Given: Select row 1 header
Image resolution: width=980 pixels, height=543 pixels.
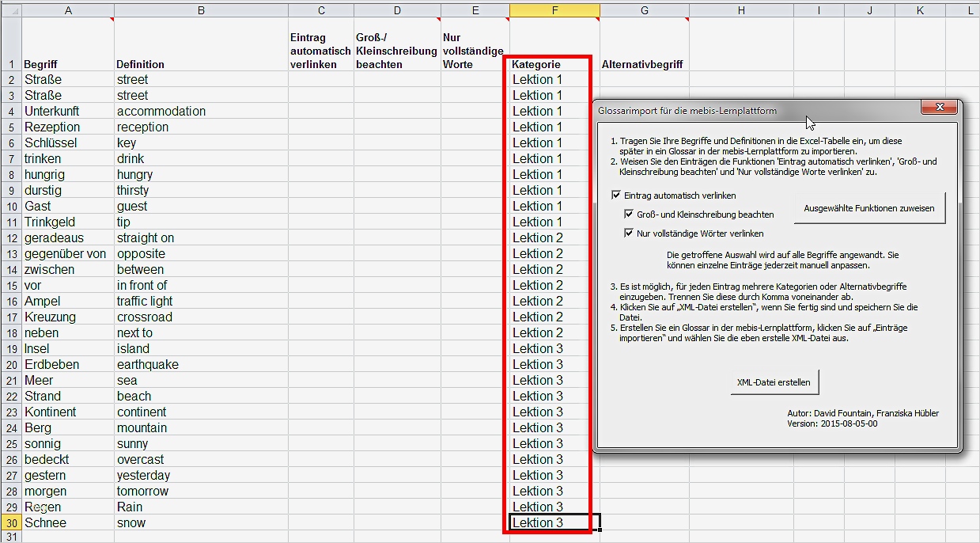Looking at the screenshot, I should click(11, 44).
